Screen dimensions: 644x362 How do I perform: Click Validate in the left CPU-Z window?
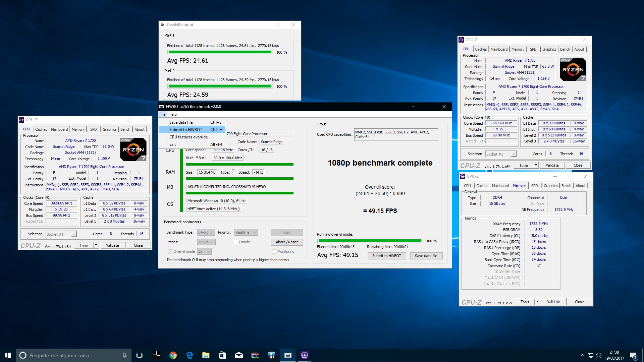point(112,245)
